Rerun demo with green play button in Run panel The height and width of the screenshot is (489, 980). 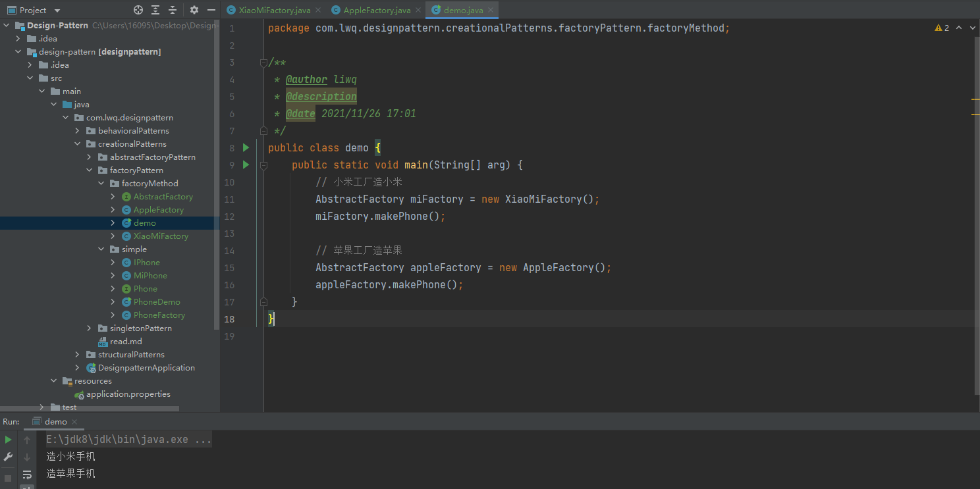(8, 440)
